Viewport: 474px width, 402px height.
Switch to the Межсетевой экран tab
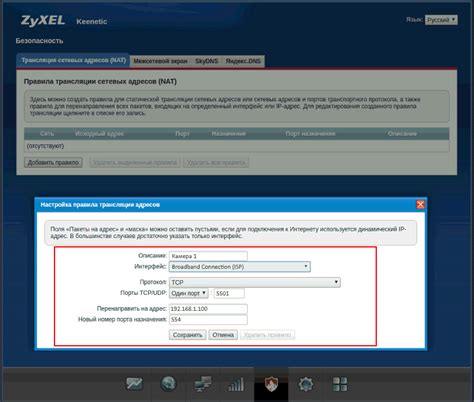tap(160, 61)
